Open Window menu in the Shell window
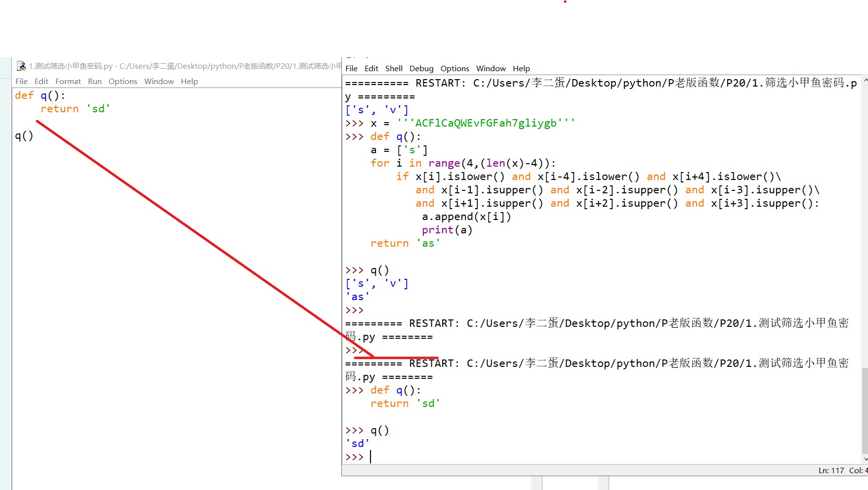Viewport: 868px width, 490px height. pos(491,68)
